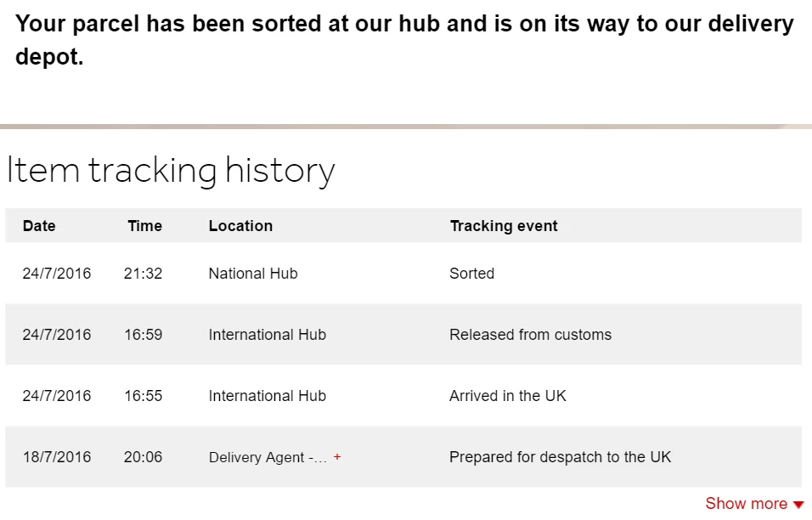
Task: Select the National Hub location cell
Action: coord(253,274)
